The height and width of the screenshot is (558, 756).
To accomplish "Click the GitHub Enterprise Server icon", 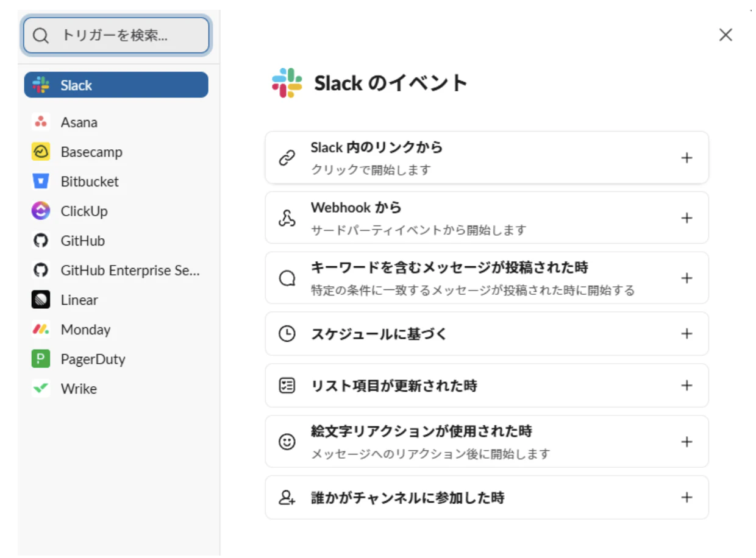I will point(41,270).
